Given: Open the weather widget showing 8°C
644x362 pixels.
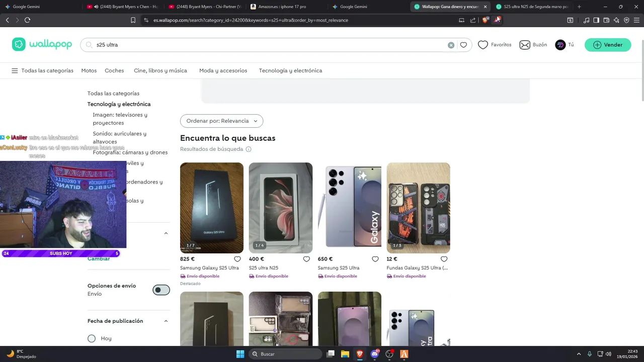Looking at the screenshot, I should [x=21, y=354].
